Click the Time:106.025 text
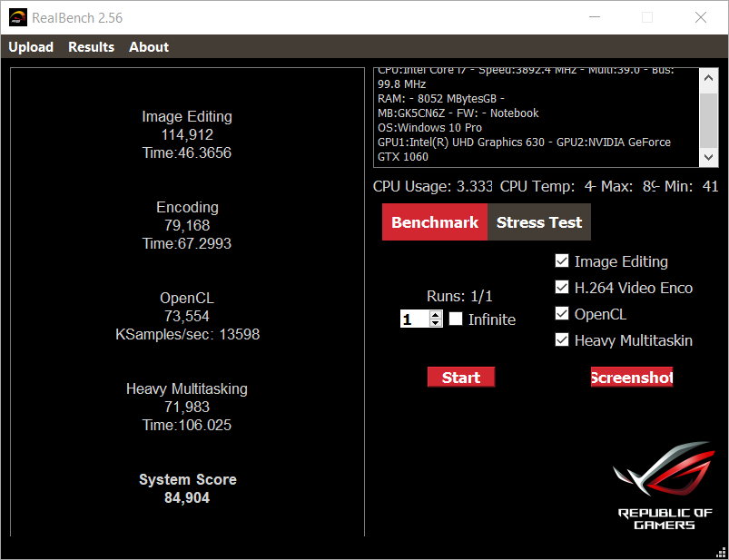 click(187, 425)
